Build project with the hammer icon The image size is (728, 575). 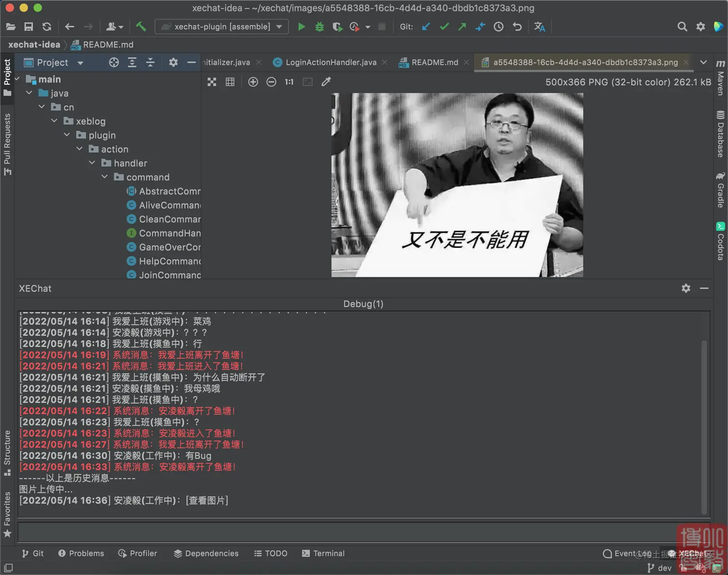click(x=141, y=26)
